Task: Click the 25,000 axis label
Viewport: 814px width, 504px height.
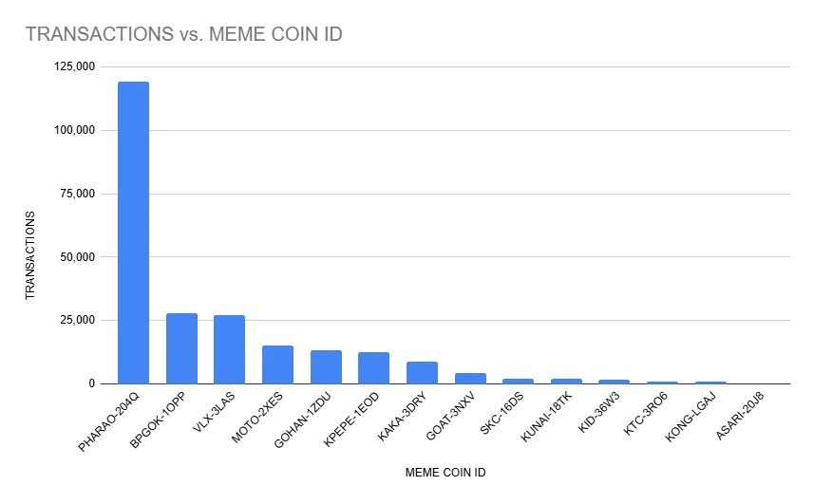Action: click(77, 320)
